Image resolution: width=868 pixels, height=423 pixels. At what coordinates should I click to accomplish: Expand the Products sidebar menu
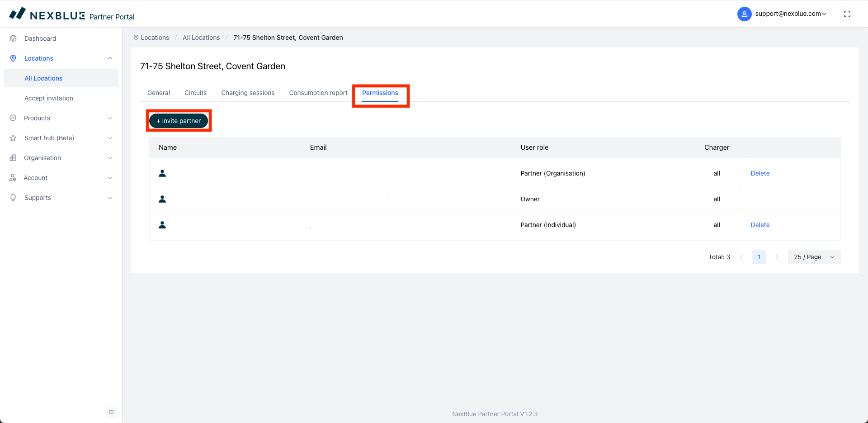pyautogui.click(x=61, y=118)
